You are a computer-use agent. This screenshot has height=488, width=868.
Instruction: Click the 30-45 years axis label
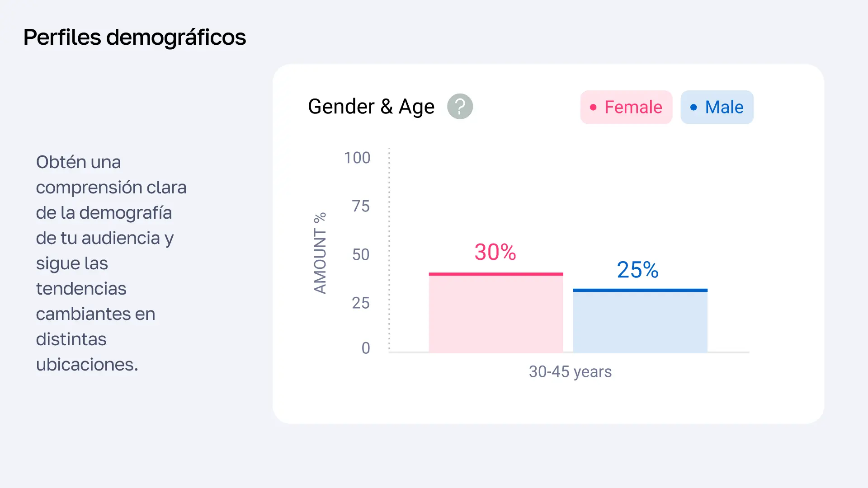click(570, 371)
